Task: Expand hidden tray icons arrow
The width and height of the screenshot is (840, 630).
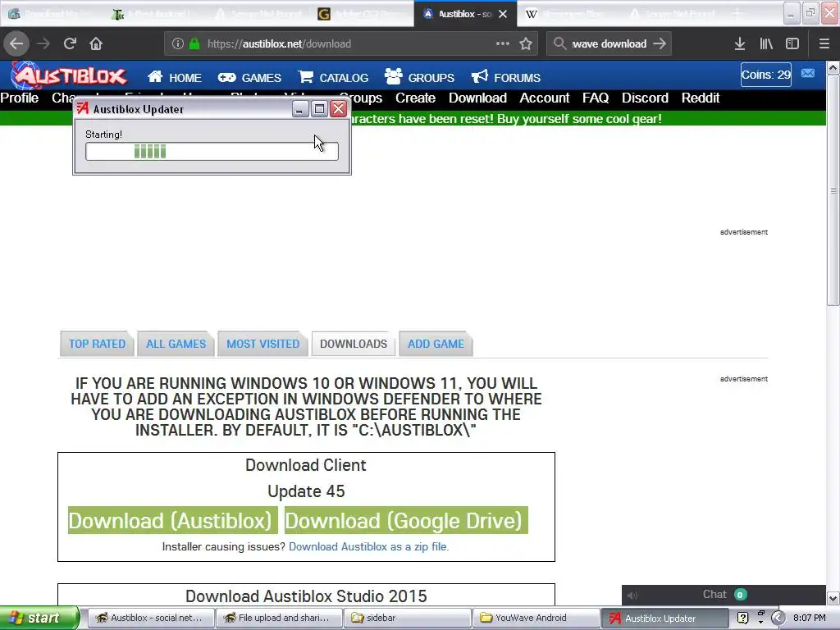Action: pyautogui.click(x=778, y=618)
